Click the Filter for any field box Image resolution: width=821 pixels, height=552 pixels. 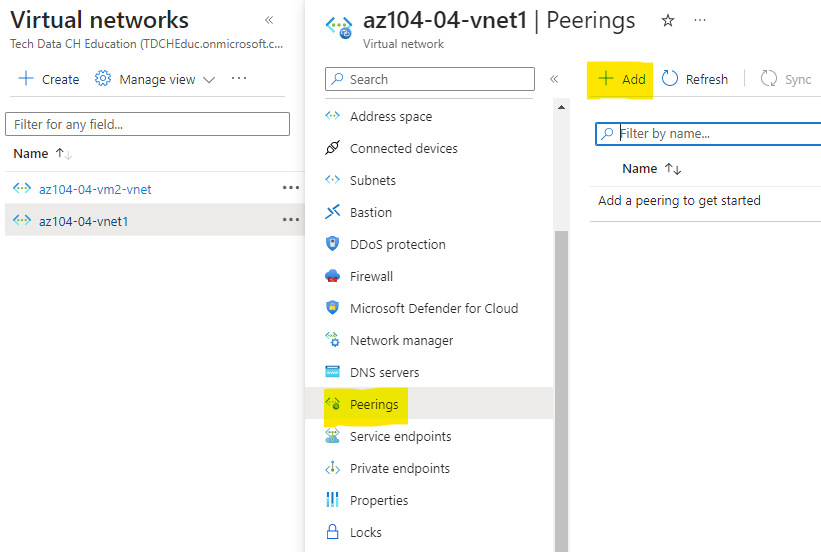point(147,124)
